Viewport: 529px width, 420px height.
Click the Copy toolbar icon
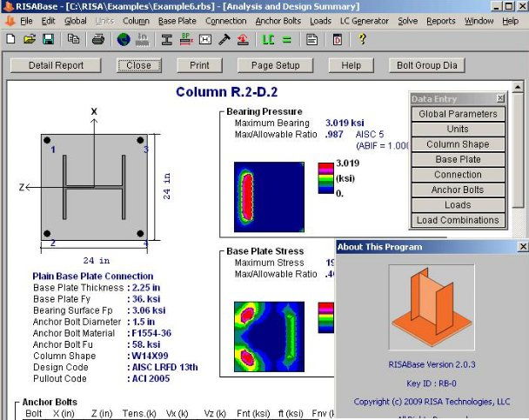[x=73, y=39]
